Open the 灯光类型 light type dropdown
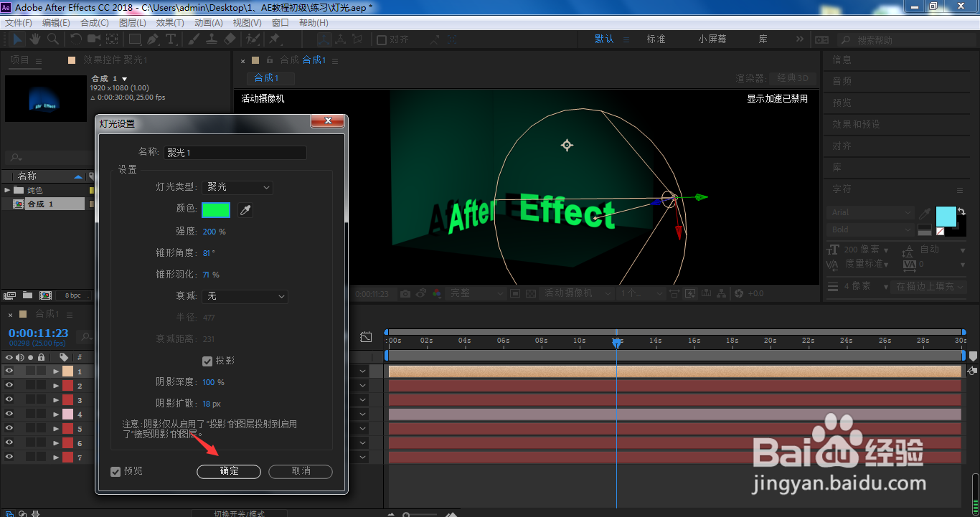The height and width of the screenshot is (517, 980). coord(237,187)
